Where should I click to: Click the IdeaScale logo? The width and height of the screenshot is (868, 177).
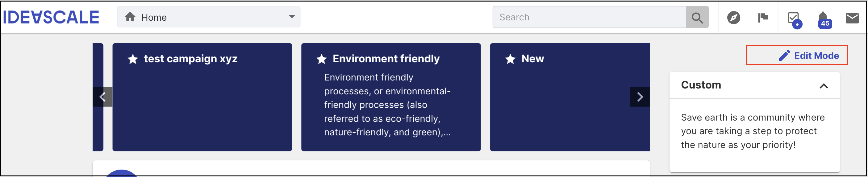coord(51,17)
